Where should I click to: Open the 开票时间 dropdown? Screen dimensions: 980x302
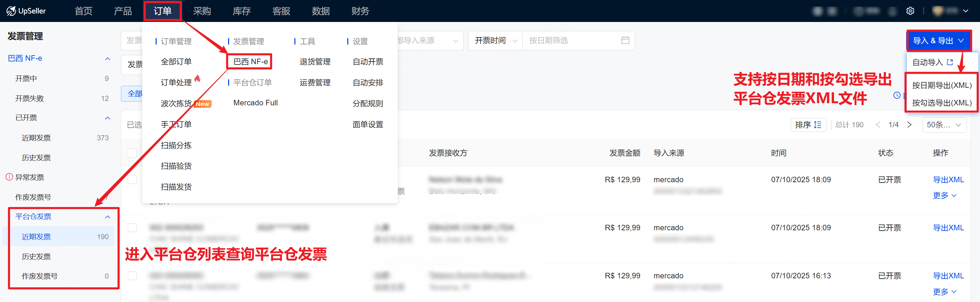tap(495, 40)
